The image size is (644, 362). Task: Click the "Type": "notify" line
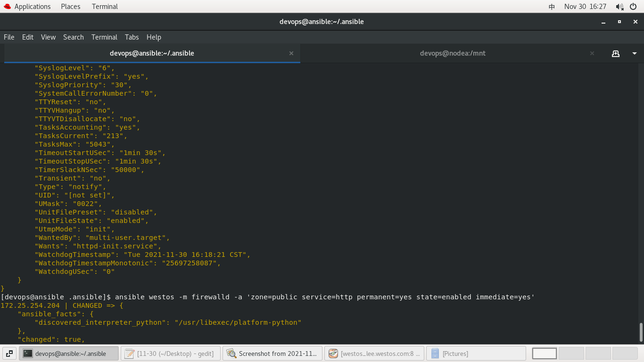(70, 187)
